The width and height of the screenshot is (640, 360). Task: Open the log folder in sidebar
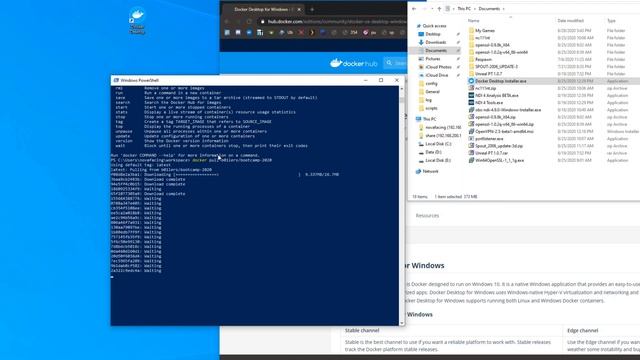point(428,100)
